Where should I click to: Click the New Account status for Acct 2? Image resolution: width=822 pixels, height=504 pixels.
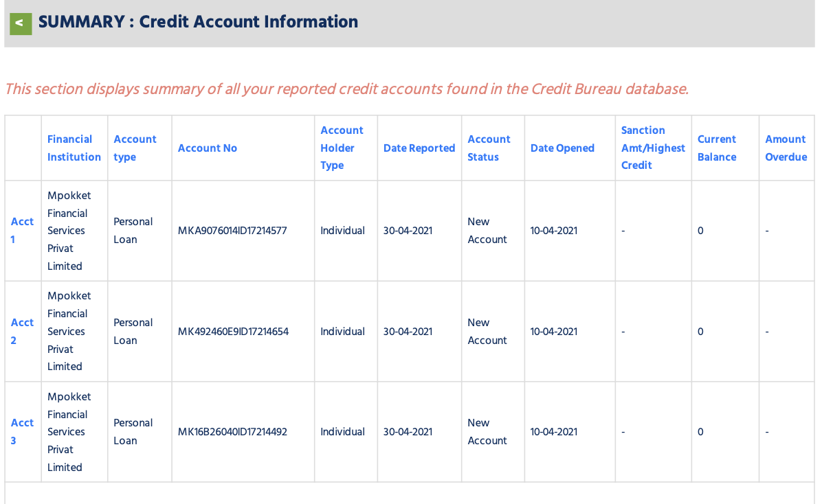point(487,331)
